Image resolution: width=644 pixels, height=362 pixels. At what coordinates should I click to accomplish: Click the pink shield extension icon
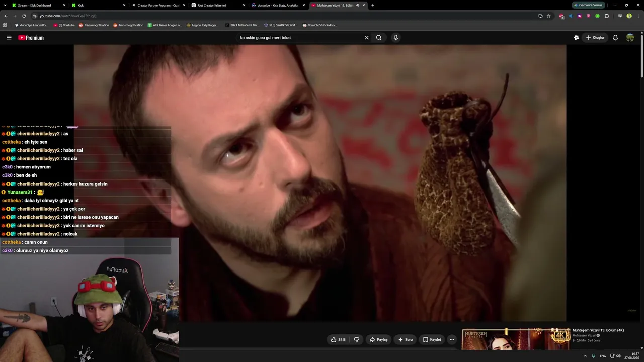click(x=588, y=16)
